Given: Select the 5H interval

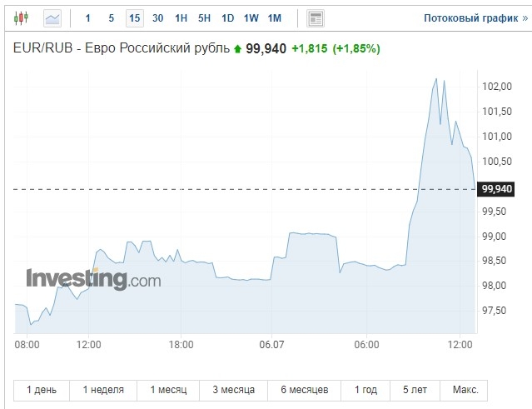Looking at the screenshot, I should pos(204,17).
